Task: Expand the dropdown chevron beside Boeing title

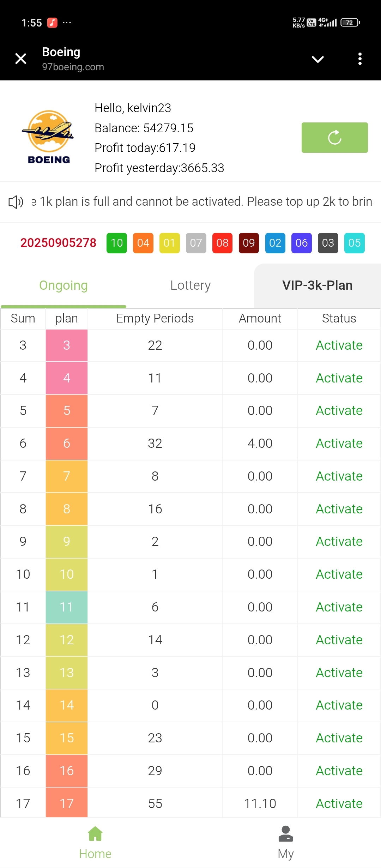Action: point(317,59)
